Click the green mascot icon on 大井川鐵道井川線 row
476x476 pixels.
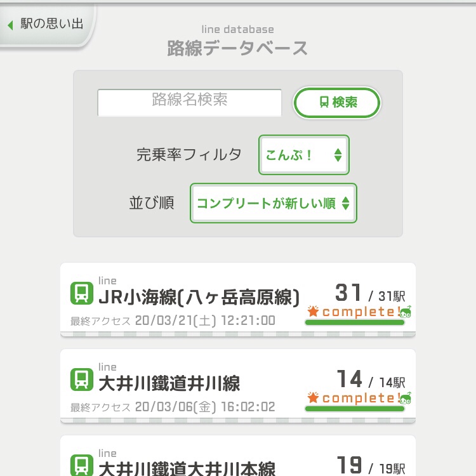click(406, 398)
